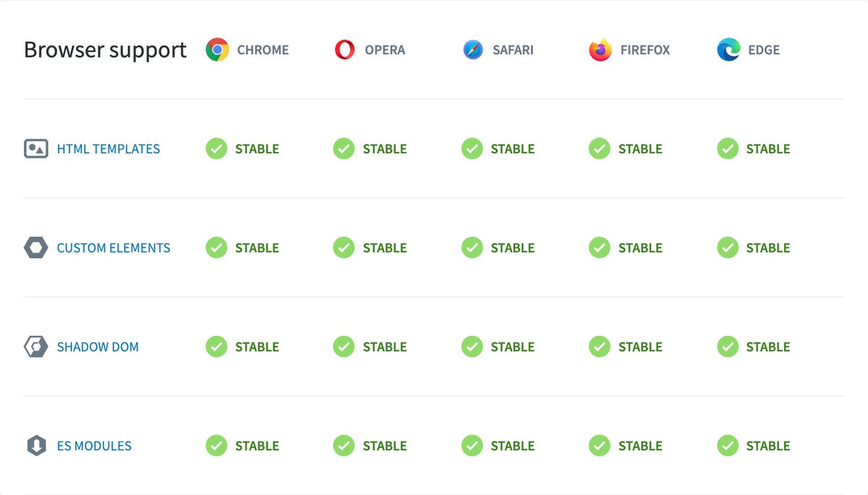Click Chrome's green checkmark for HTML Templates
The height and width of the screenshot is (495, 868).
coord(216,149)
